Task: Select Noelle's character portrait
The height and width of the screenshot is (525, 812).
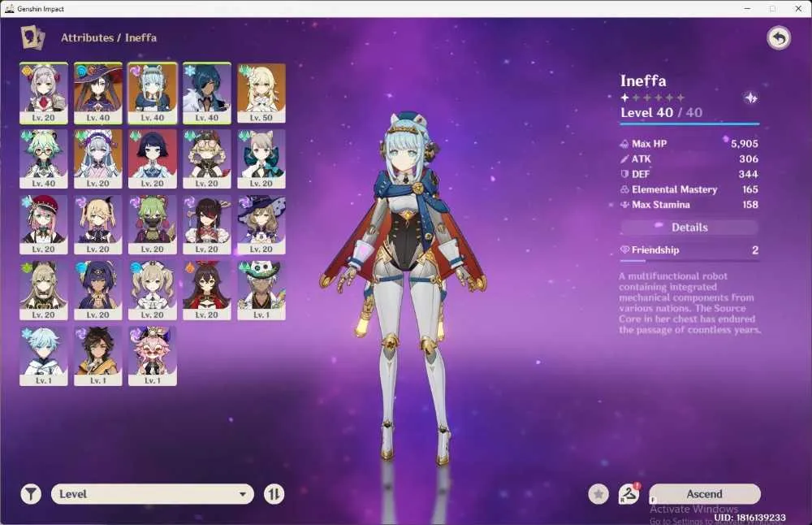Action: coord(44,93)
